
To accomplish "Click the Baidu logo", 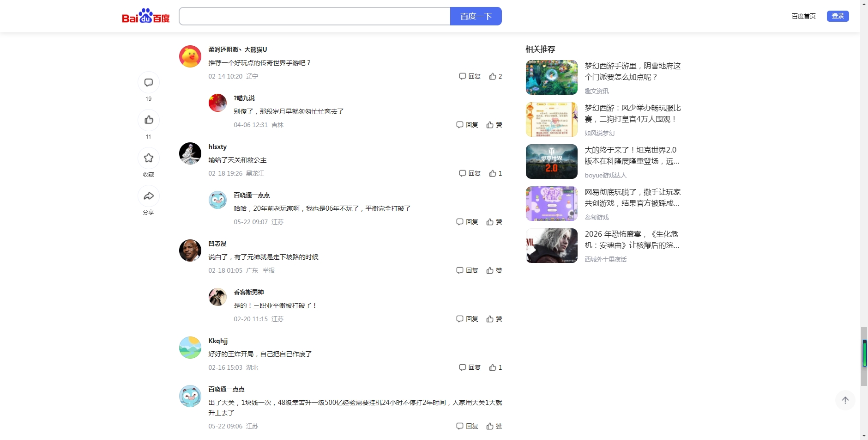I will point(145,16).
